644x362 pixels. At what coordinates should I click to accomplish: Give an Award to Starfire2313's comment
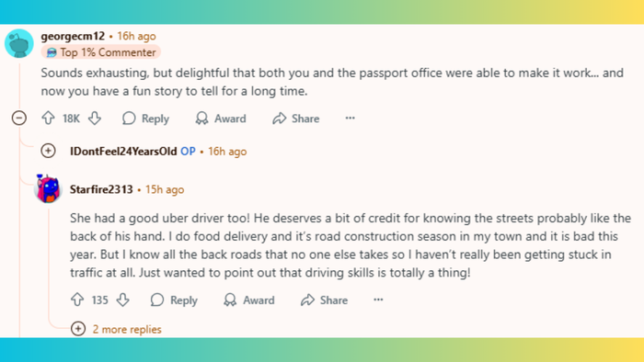coord(249,300)
